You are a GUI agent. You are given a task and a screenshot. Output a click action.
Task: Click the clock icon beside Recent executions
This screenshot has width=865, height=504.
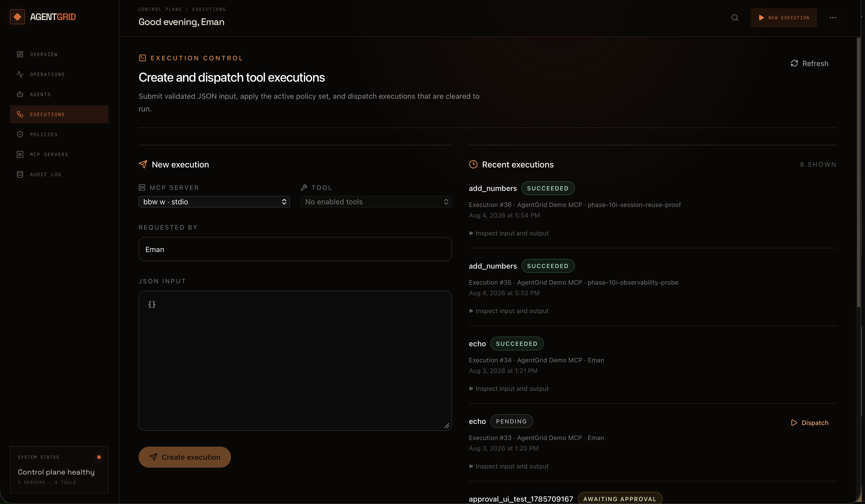[x=473, y=164]
